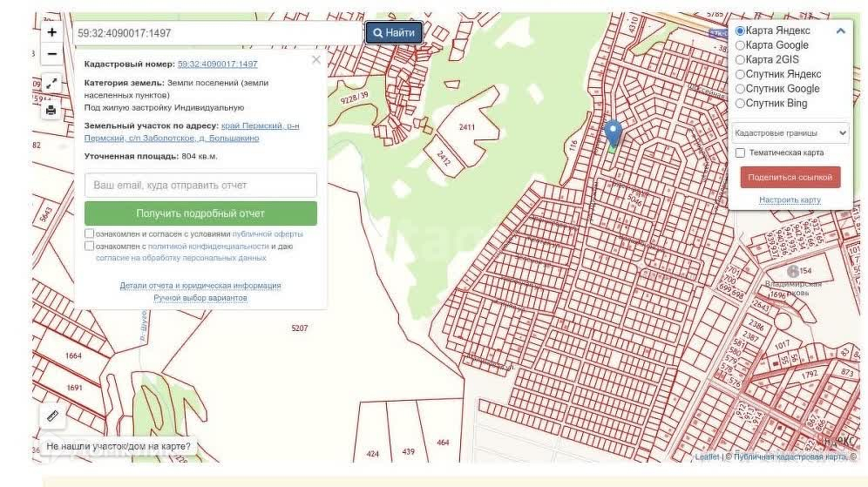Screen dimensions: 868x487
Task: Open Настроить карту link
Action: click(x=790, y=200)
